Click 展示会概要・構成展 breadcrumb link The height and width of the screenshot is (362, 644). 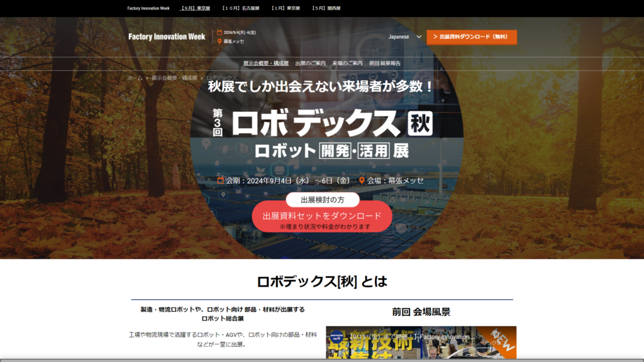pyautogui.click(x=174, y=78)
